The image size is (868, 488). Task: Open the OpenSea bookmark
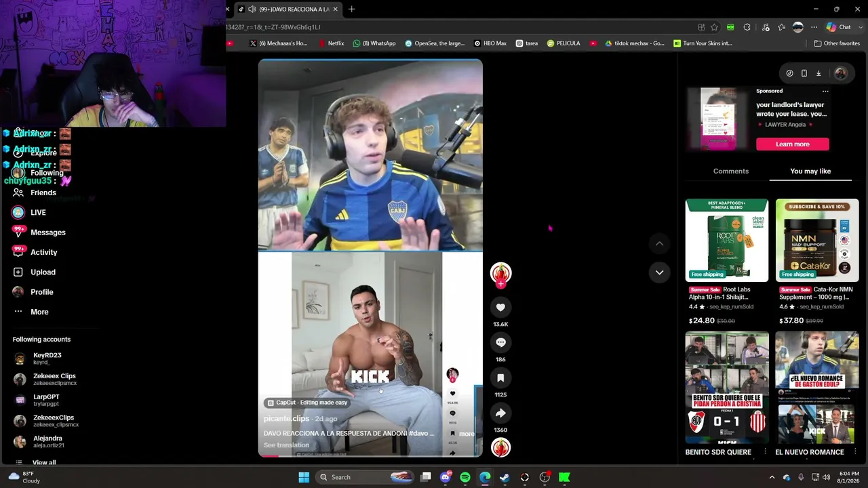tap(435, 43)
